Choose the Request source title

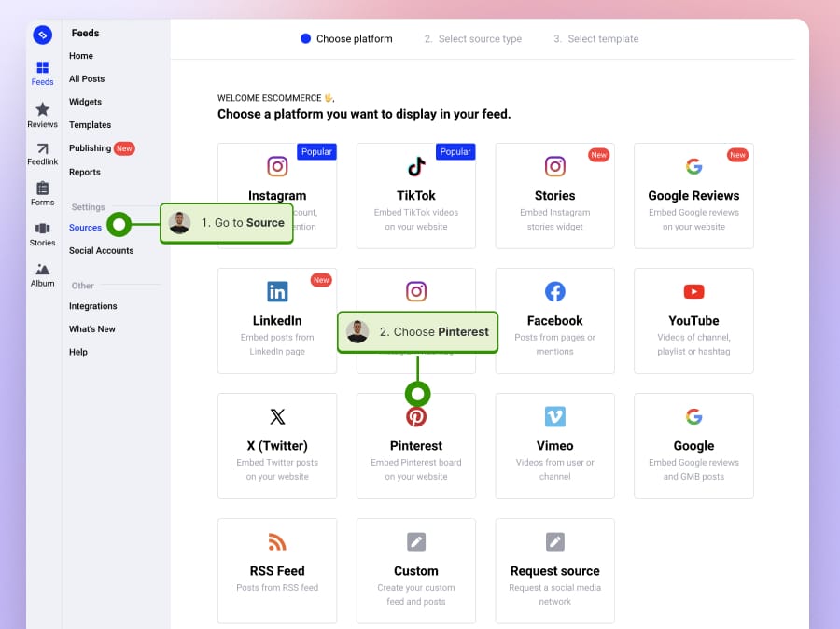point(555,571)
